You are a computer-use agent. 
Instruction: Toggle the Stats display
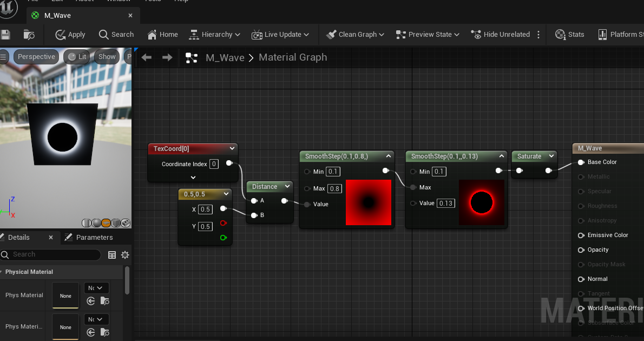click(x=569, y=35)
